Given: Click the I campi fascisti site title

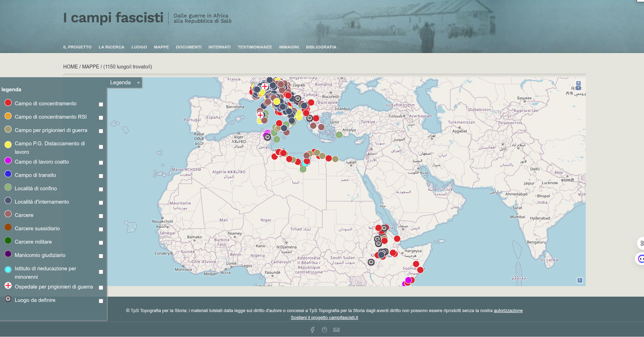Looking at the screenshot, I should 113,18.
